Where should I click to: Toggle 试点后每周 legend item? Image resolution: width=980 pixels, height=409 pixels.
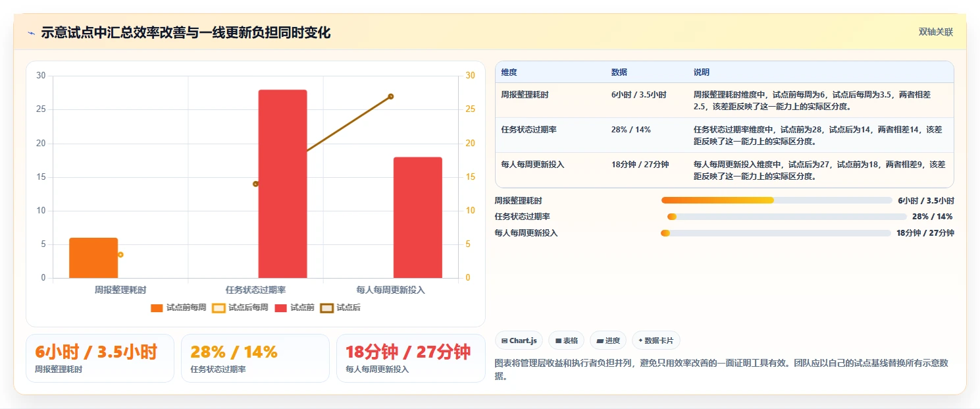[x=240, y=308]
